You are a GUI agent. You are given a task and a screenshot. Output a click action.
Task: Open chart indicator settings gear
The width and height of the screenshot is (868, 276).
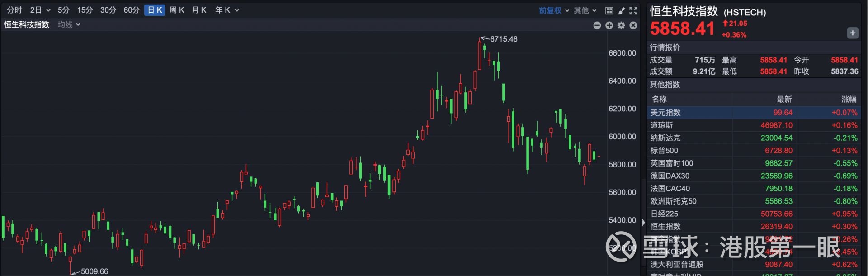coord(622,25)
